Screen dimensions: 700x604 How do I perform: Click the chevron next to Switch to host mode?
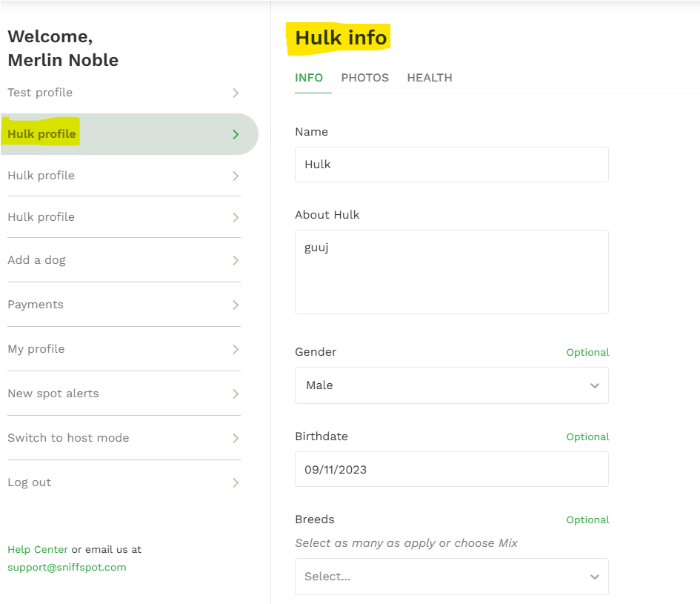pyautogui.click(x=236, y=438)
